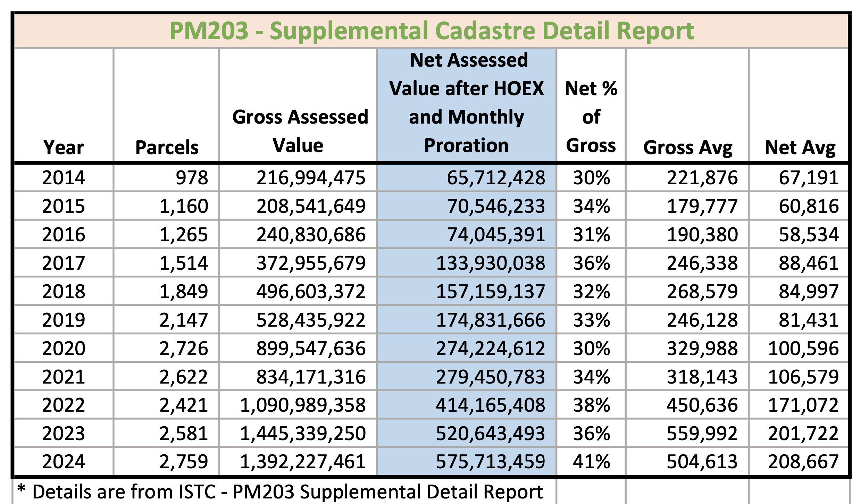Screen dimensions: 861x504
Task: Select gross value 1,090,989,358 in 2022
Action: [303, 405]
